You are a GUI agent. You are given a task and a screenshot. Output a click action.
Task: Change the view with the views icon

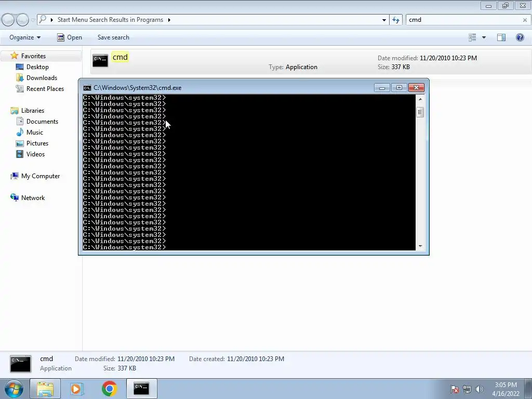tap(472, 37)
